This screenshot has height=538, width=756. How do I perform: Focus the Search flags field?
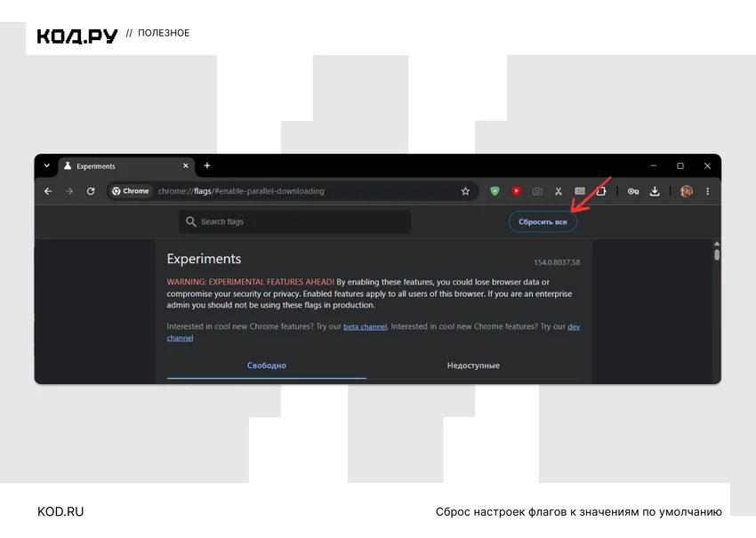coord(294,221)
